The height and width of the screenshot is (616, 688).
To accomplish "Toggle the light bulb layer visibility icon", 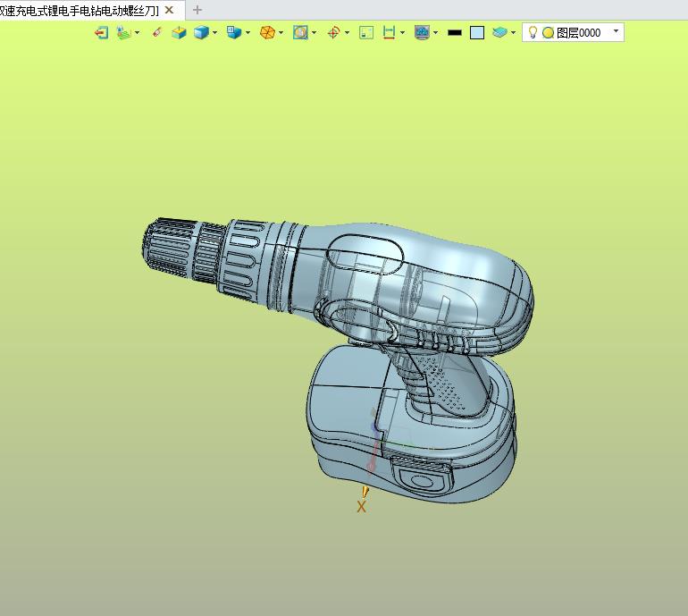I will coord(533,32).
